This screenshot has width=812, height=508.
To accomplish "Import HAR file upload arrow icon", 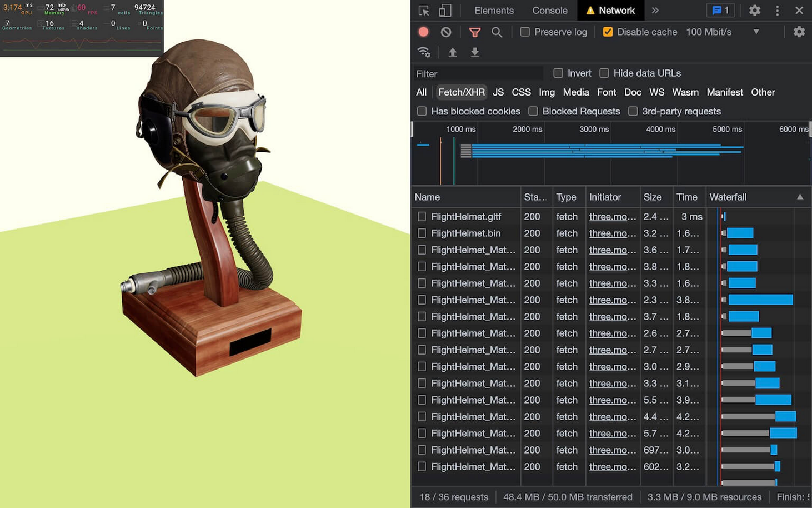I will pos(453,52).
